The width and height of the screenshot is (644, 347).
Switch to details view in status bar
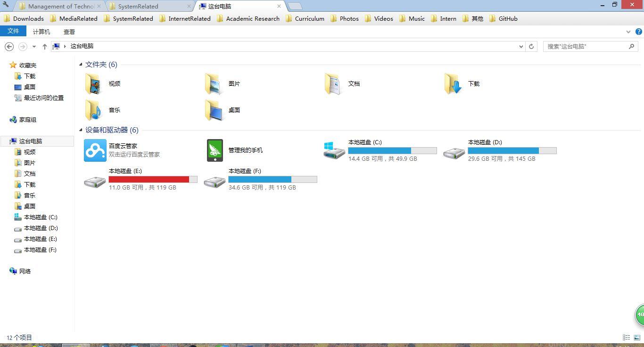click(627, 338)
